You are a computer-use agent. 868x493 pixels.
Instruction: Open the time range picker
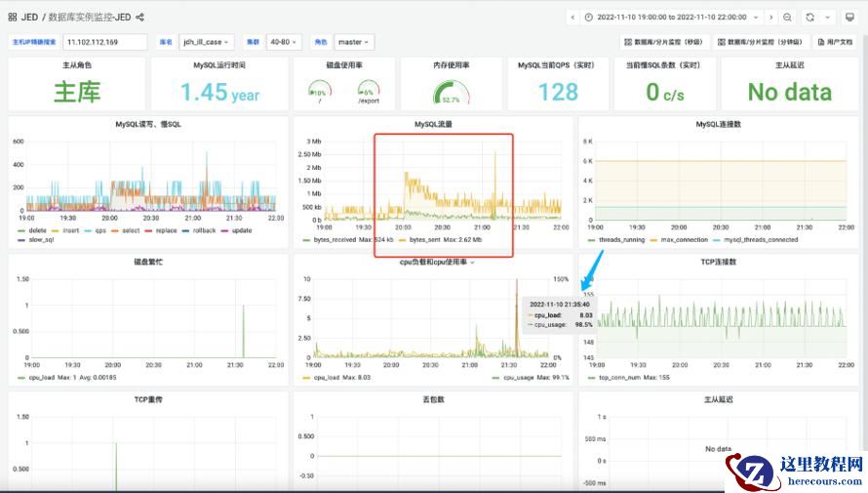click(673, 17)
